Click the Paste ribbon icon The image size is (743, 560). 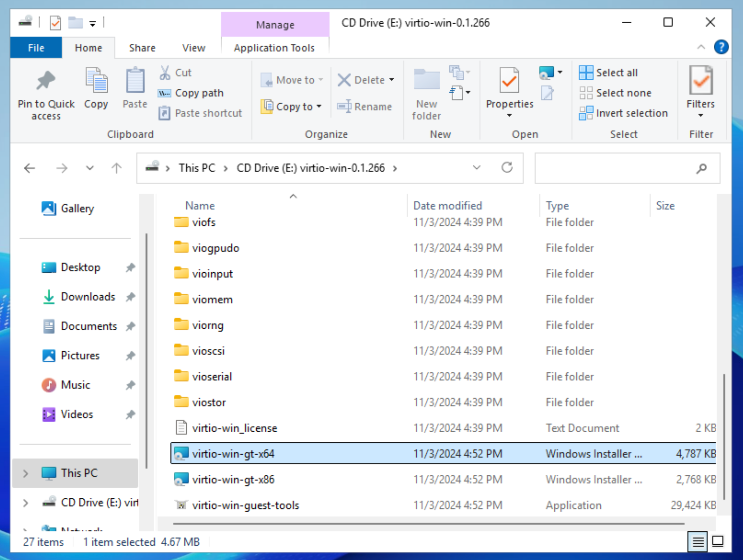click(x=135, y=80)
